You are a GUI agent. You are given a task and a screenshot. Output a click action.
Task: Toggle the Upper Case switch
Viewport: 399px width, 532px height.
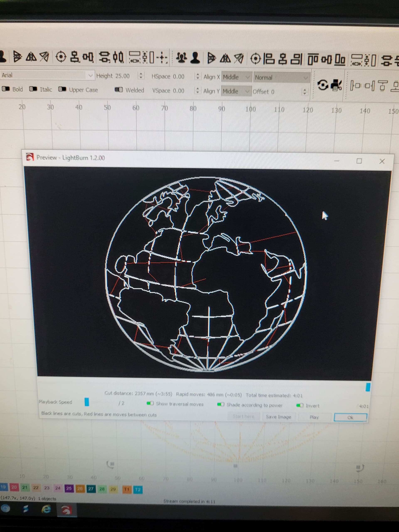pyautogui.click(x=62, y=89)
